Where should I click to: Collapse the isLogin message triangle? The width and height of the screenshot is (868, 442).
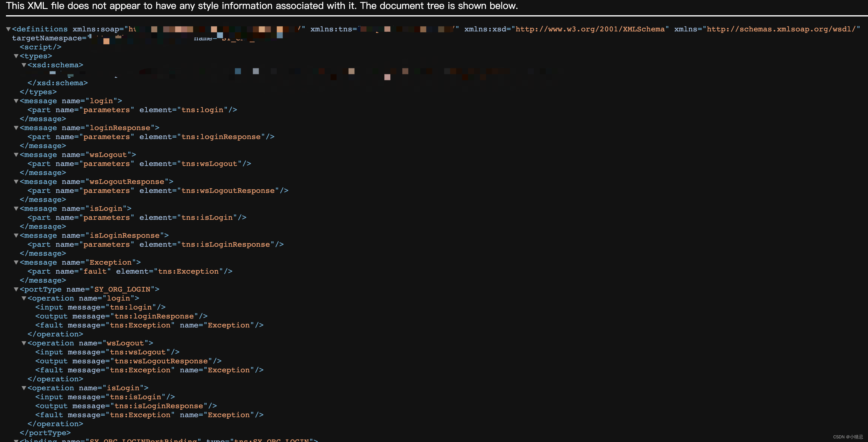pos(16,209)
